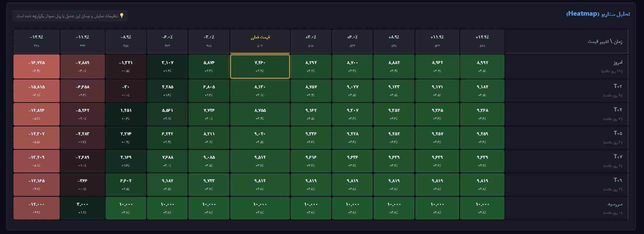Select the cell ۸,۹۶۲

(437, 66)
